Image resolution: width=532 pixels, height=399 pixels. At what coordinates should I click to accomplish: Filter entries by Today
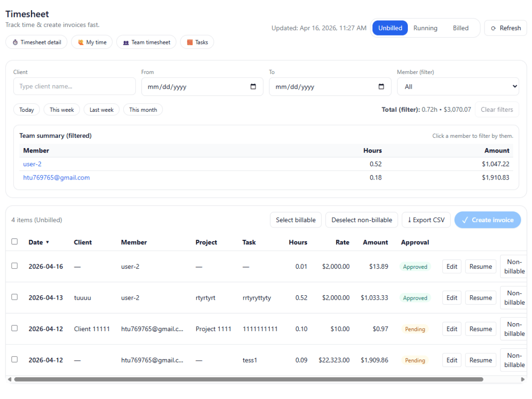point(27,110)
